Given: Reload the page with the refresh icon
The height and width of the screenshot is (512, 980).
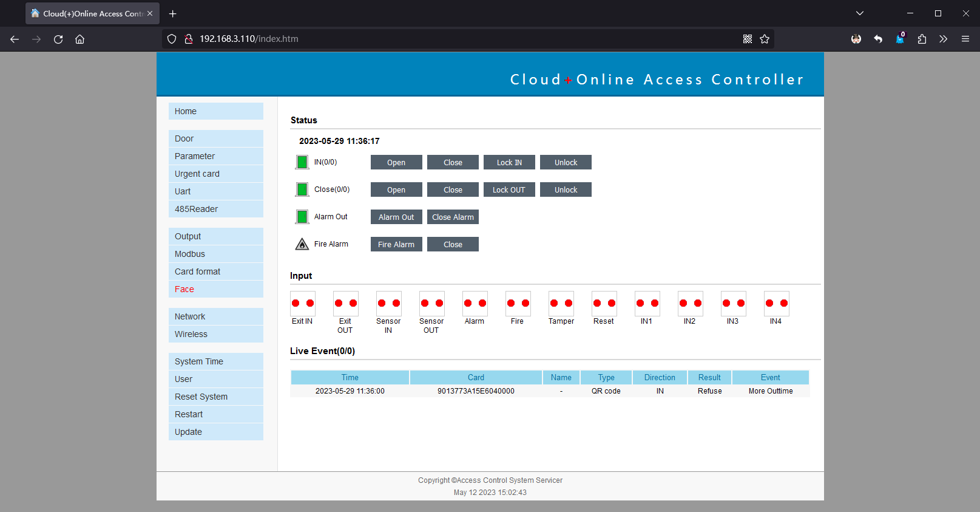Looking at the screenshot, I should click(58, 39).
